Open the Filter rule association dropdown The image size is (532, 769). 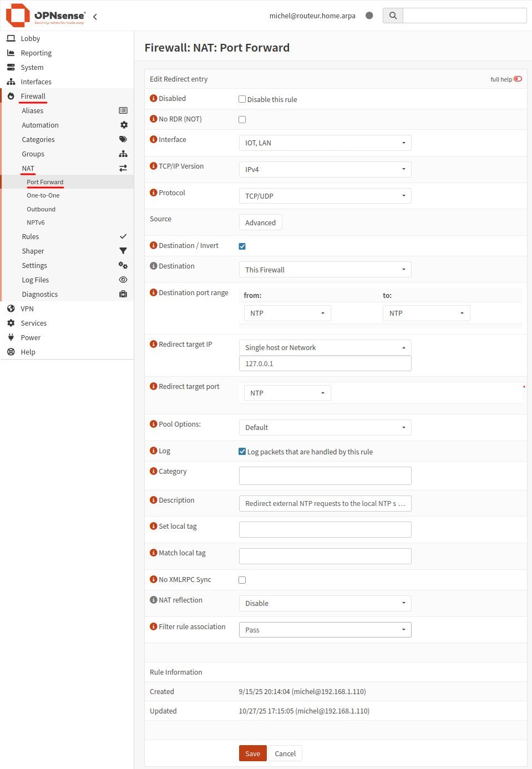pyautogui.click(x=325, y=630)
